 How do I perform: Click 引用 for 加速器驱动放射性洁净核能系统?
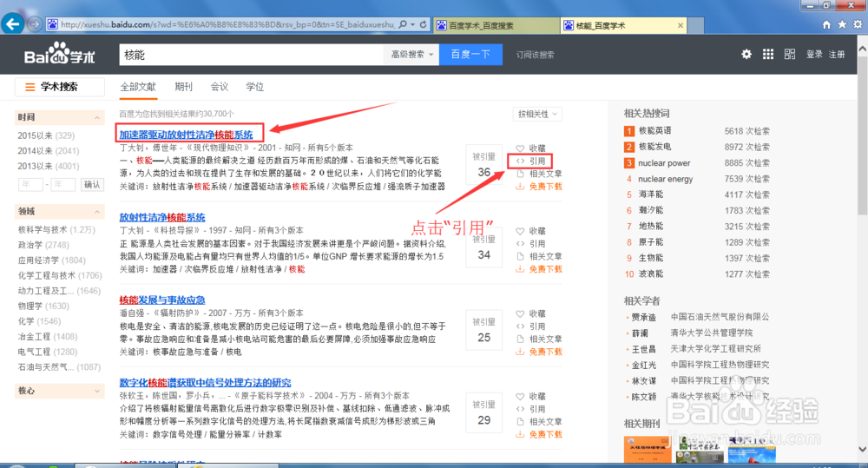tap(530, 161)
